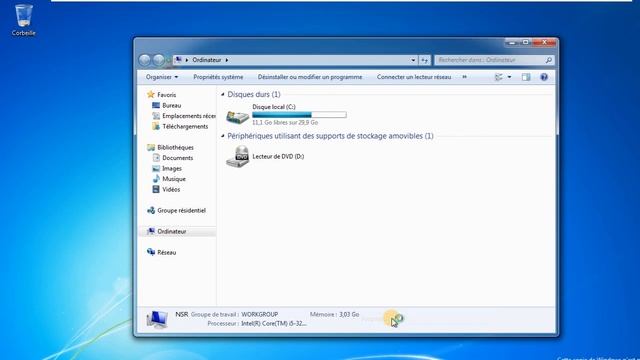
Task: Open the Organiser dropdown menu
Action: coord(162,77)
